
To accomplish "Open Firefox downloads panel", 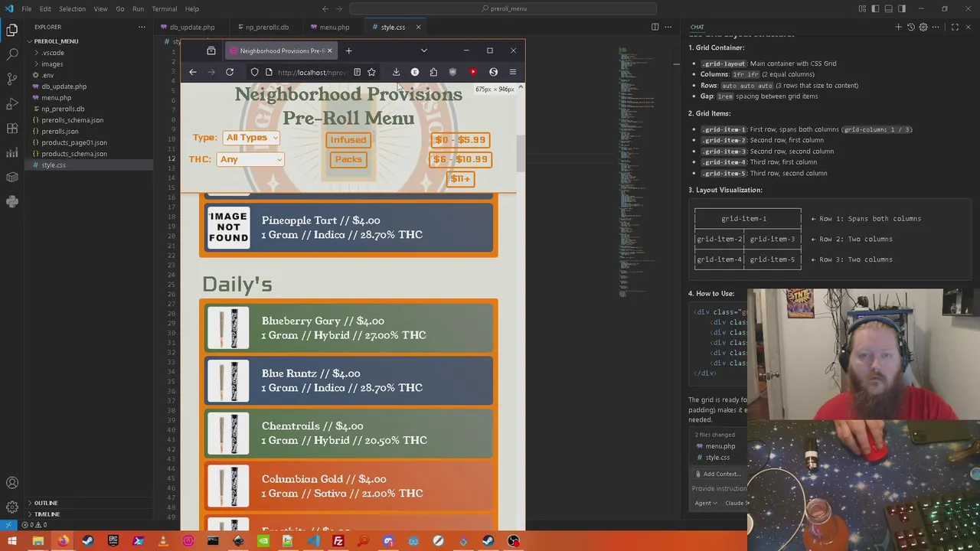I will click(396, 72).
